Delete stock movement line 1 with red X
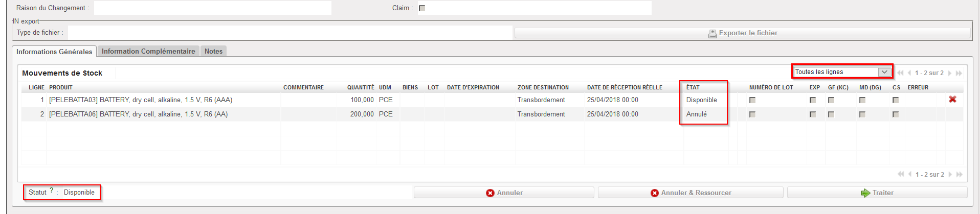 (x=952, y=100)
